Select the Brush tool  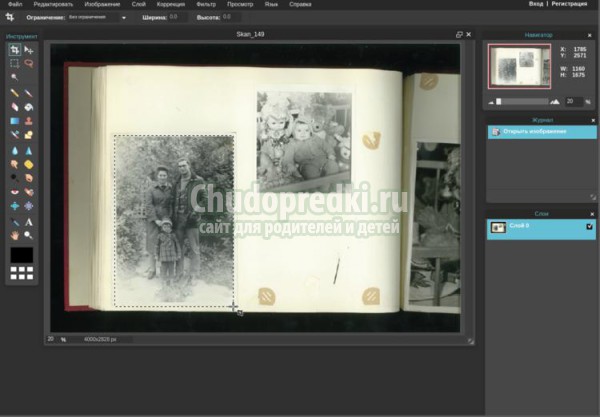29,93
